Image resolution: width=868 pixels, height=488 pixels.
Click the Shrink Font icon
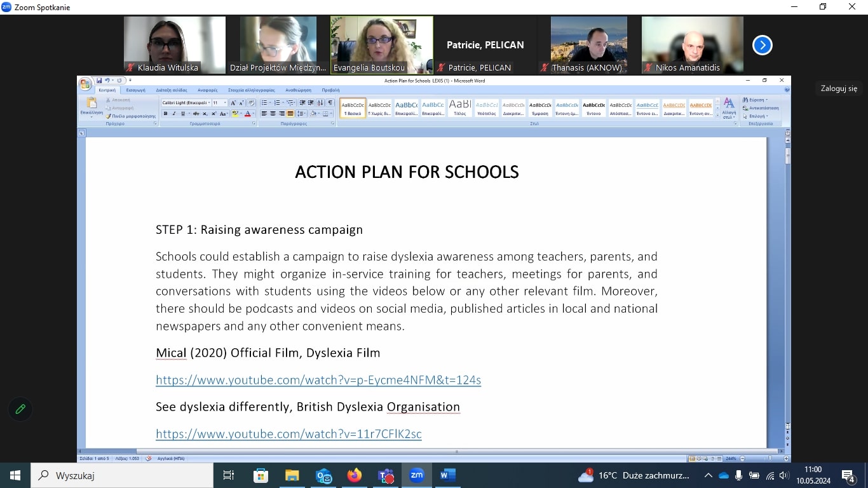point(241,103)
